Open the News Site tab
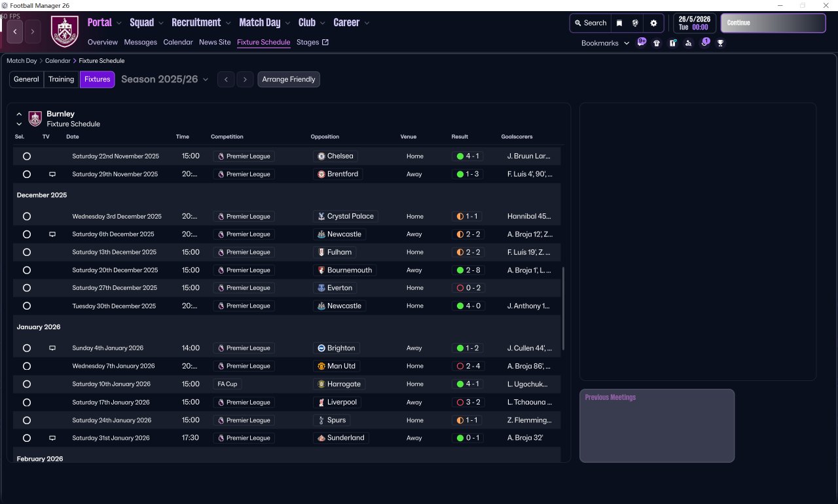This screenshot has height=504, width=838. click(215, 42)
